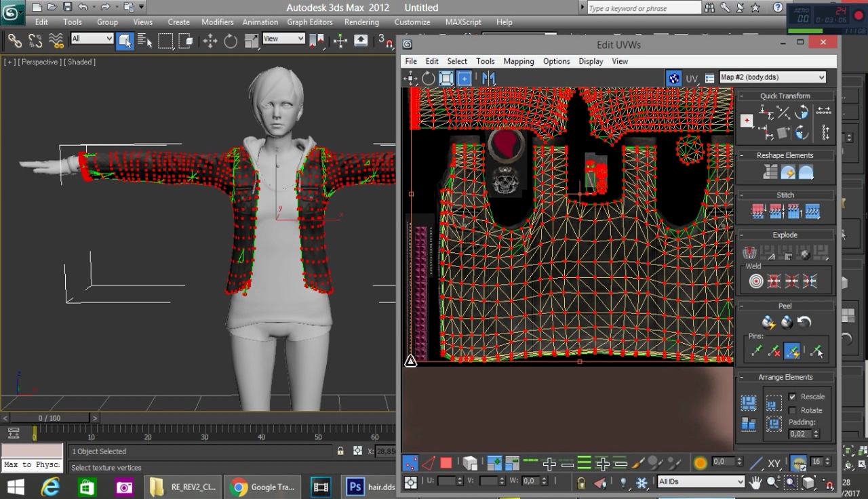The image size is (868, 499).
Task: Open Google Chrome taskbar button
Action: coord(264,487)
